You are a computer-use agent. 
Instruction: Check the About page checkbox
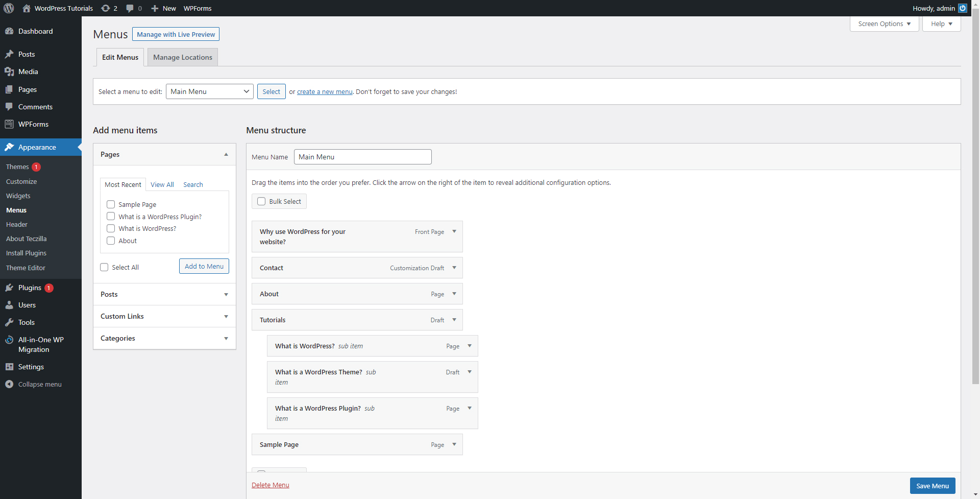pyautogui.click(x=111, y=241)
